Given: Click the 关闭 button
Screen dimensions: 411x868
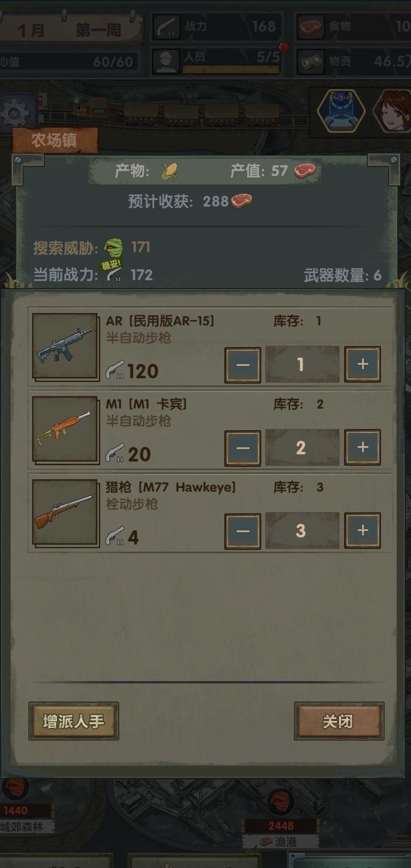Looking at the screenshot, I should [x=339, y=721].
